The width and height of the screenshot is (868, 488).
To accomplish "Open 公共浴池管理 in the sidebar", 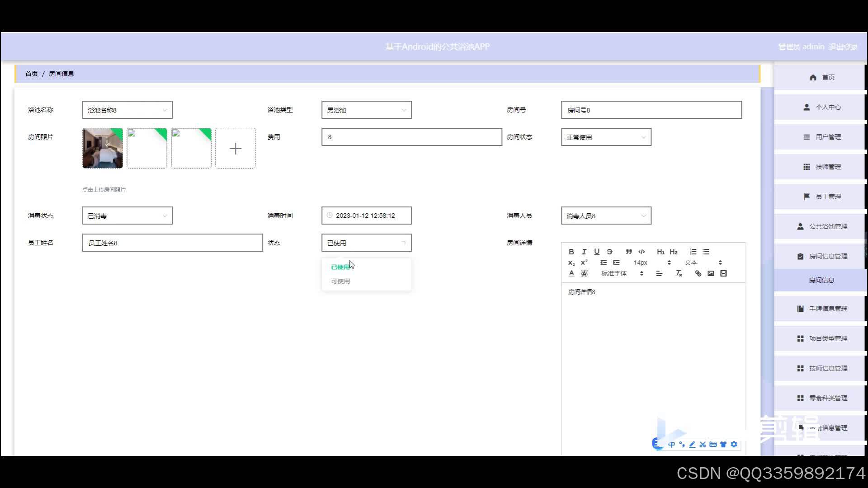I will [x=820, y=226].
